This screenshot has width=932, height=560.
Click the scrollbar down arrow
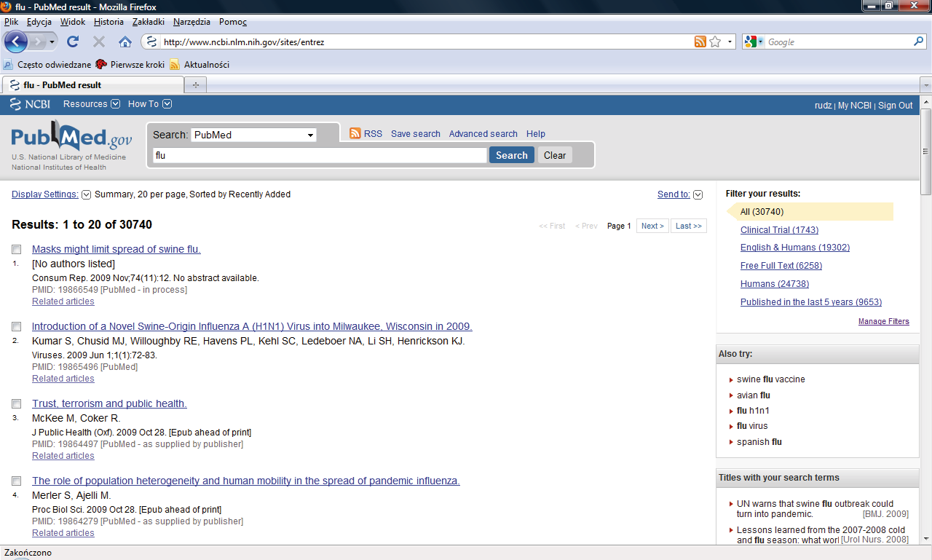click(925, 538)
